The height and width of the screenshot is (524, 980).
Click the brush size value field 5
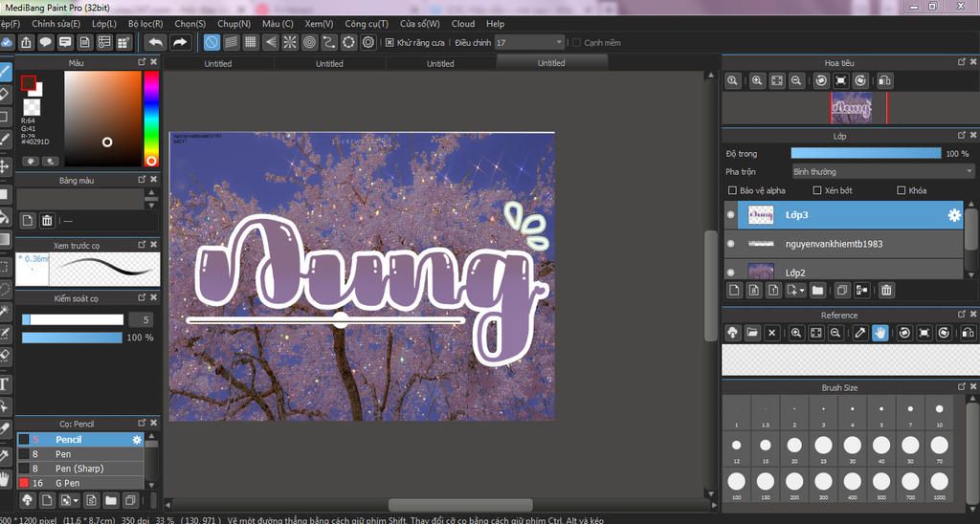tap(141, 319)
